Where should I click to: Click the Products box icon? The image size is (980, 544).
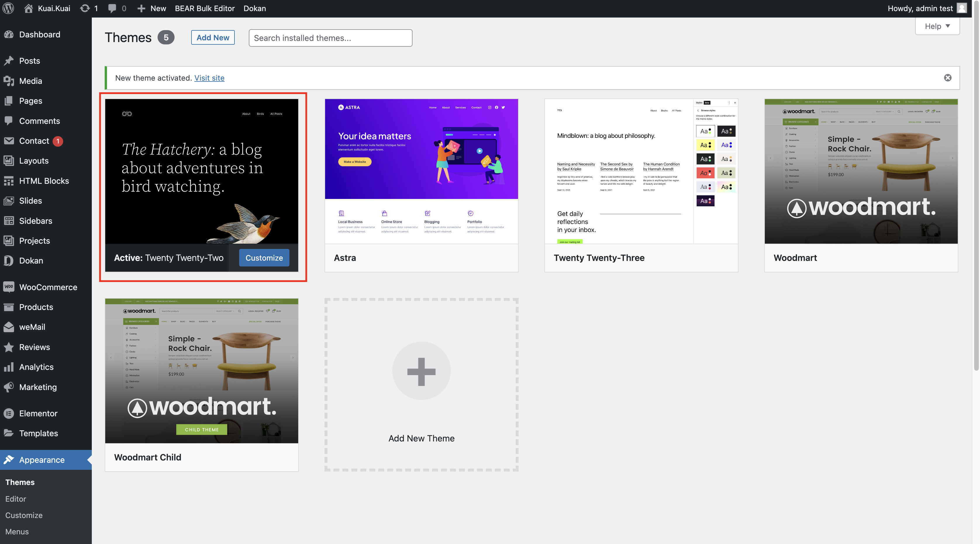[9, 307]
